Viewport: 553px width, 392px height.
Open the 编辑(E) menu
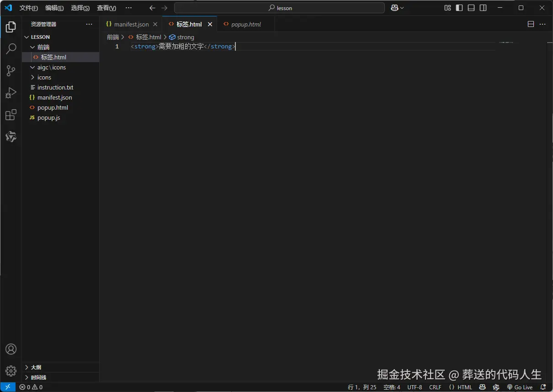(54, 8)
